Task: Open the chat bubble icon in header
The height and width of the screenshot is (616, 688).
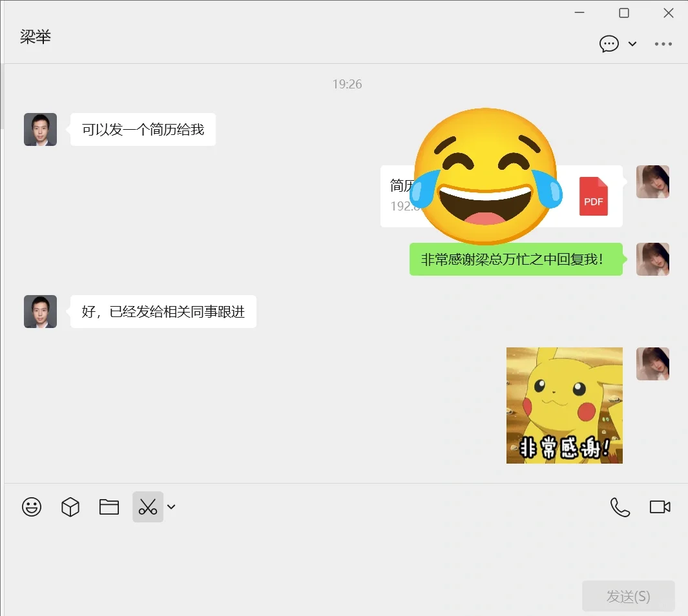Action: (609, 44)
